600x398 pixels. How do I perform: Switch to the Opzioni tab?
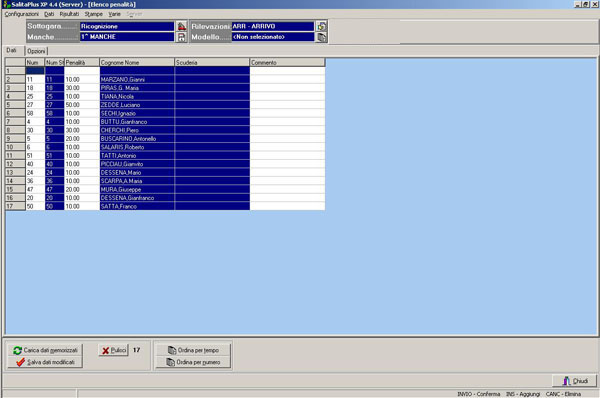(36, 51)
